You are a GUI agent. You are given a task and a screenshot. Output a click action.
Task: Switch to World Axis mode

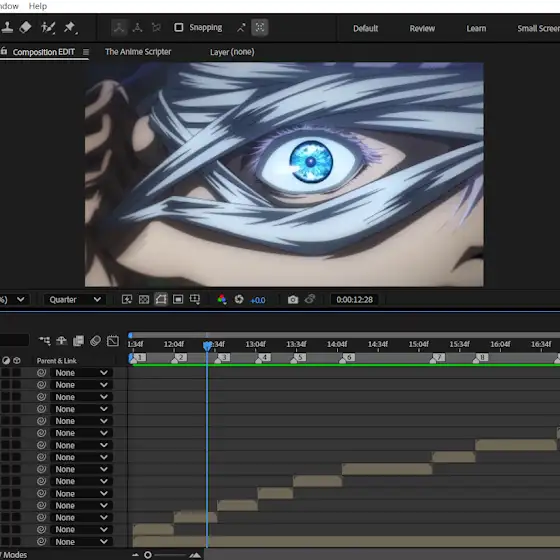138,28
